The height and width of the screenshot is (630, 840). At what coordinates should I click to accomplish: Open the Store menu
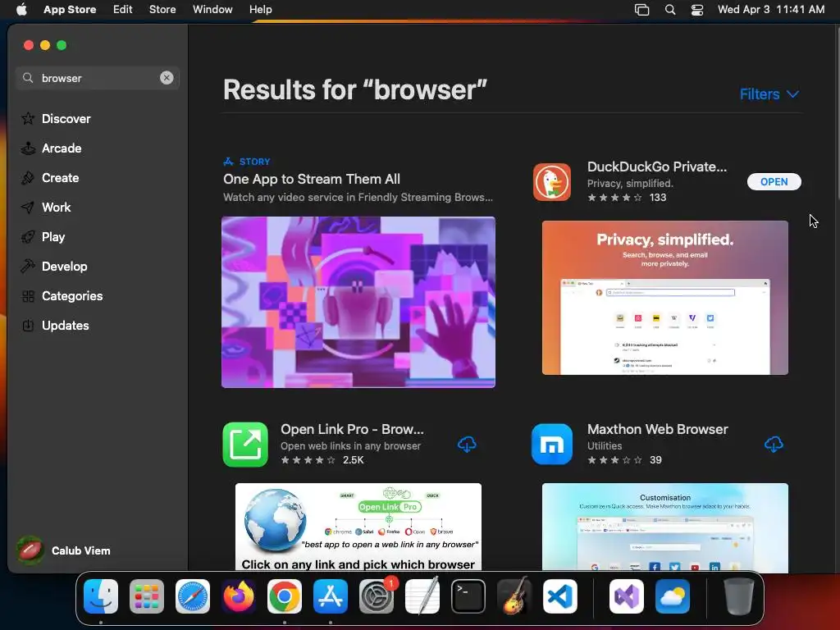[x=162, y=10]
